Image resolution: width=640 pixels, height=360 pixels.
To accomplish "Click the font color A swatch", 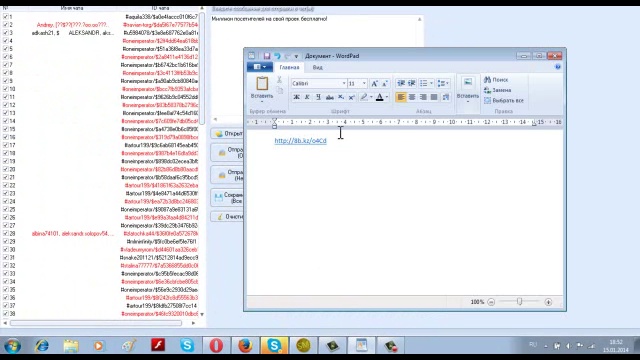I will [380, 97].
